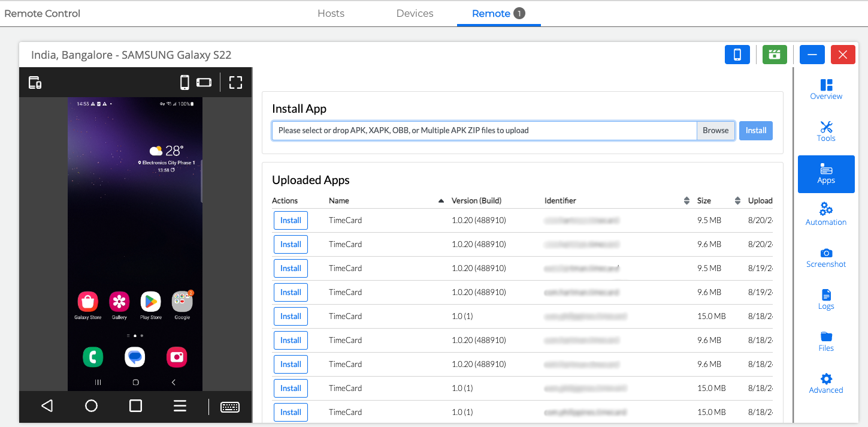Sort apps by Size column
Screen dimensions: 868x427
click(x=737, y=201)
